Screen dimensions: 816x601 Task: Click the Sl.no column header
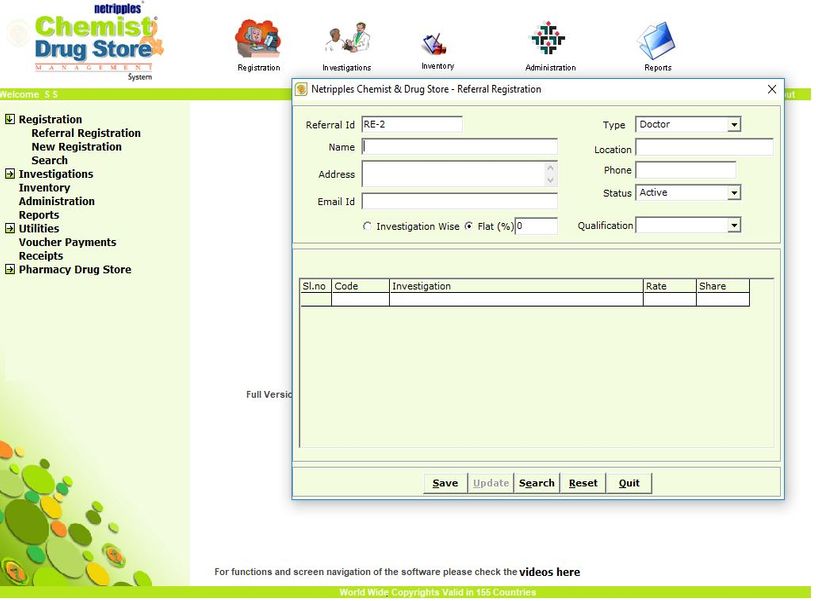(316, 286)
